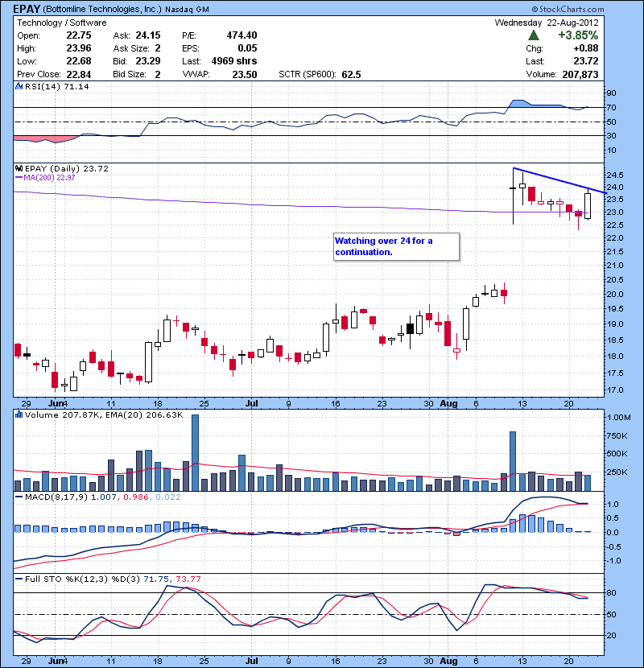The height and width of the screenshot is (668, 644).
Task: Click the MACD histogram value 0.022
Action: click(168, 497)
